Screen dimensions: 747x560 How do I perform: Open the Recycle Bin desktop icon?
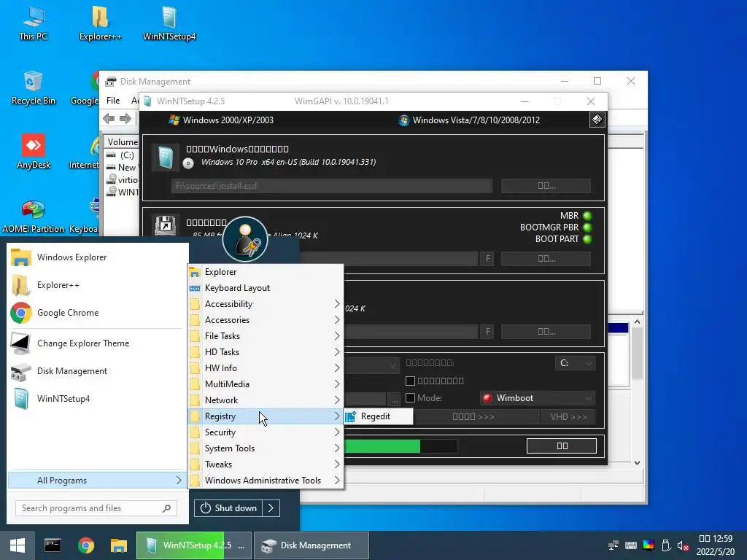(x=34, y=88)
